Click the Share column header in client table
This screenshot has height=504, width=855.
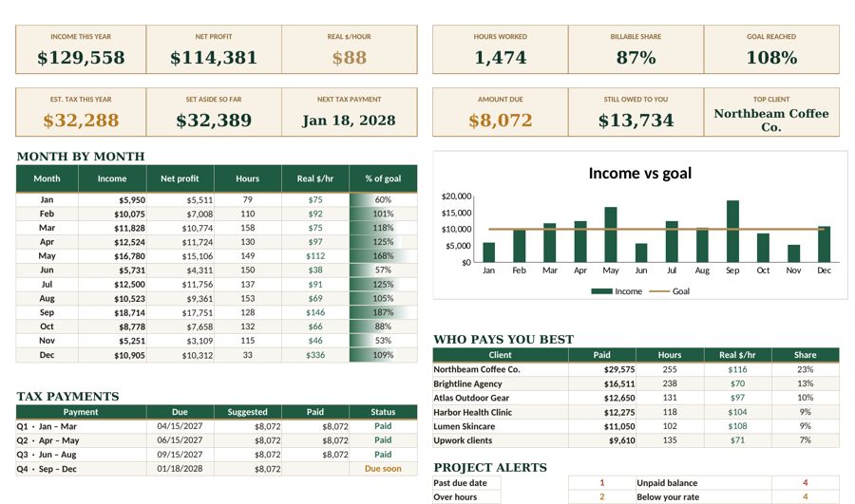tap(805, 355)
